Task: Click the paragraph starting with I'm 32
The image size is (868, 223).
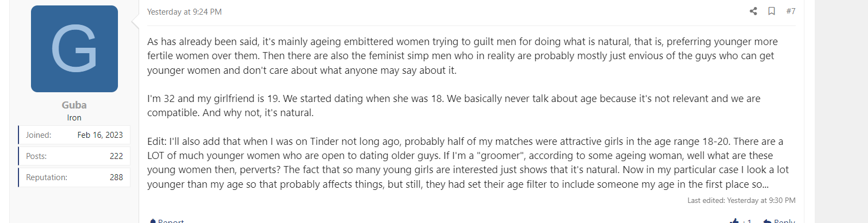Action: coord(454,105)
